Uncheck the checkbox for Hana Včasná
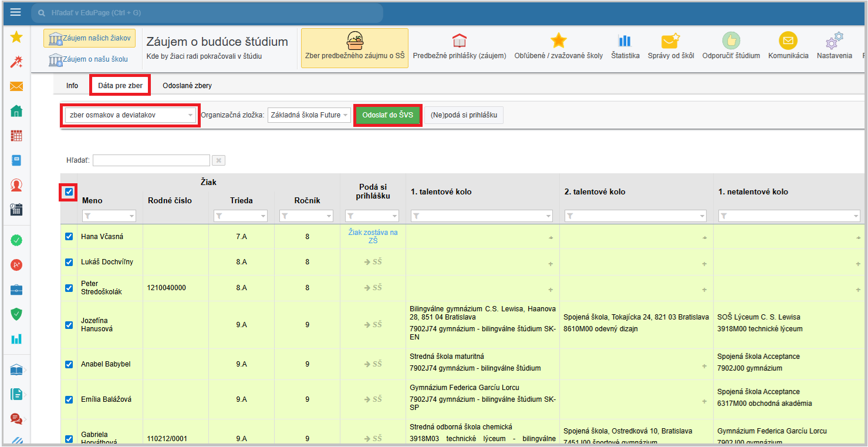Image resolution: width=868 pixels, height=447 pixels. pyautogui.click(x=69, y=237)
